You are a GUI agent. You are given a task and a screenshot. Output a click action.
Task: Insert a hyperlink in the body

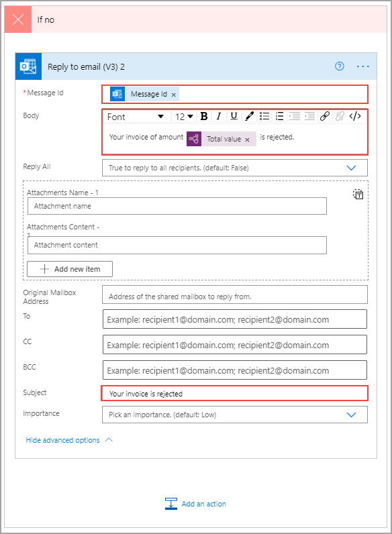[x=324, y=117]
